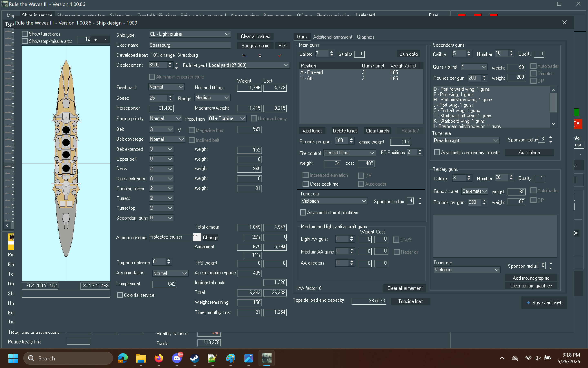Toggle Aluminium superstructure checkbox
The image size is (588, 368).
click(x=152, y=77)
